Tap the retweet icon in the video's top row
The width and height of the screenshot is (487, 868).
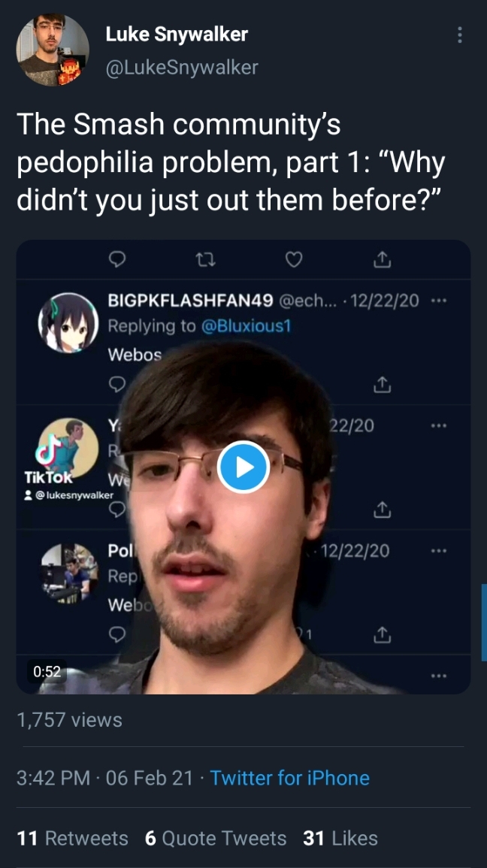pyautogui.click(x=205, y=259)
